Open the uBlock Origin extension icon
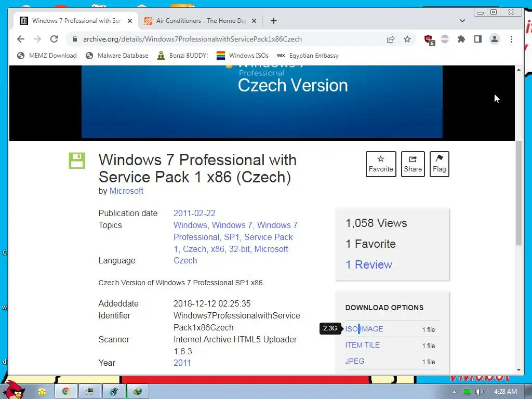Image resolution: width=532 pixels, height=399 pixels. (x=429, y=39)
